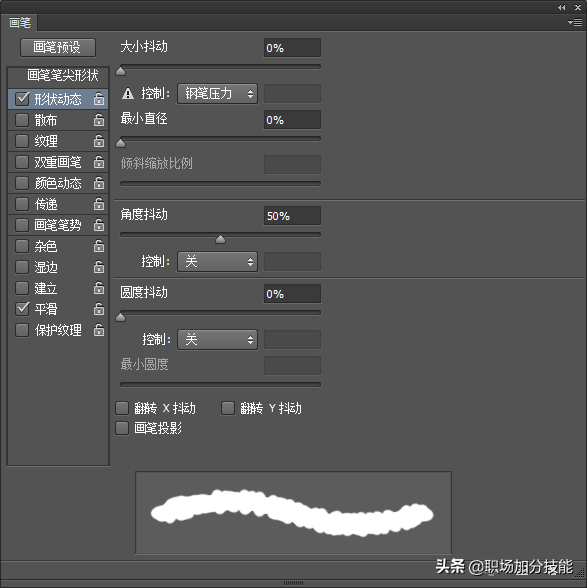587x588 pixels.
Task: Toggle lock icon for 湿边
Action: click(x=99, y=267)
